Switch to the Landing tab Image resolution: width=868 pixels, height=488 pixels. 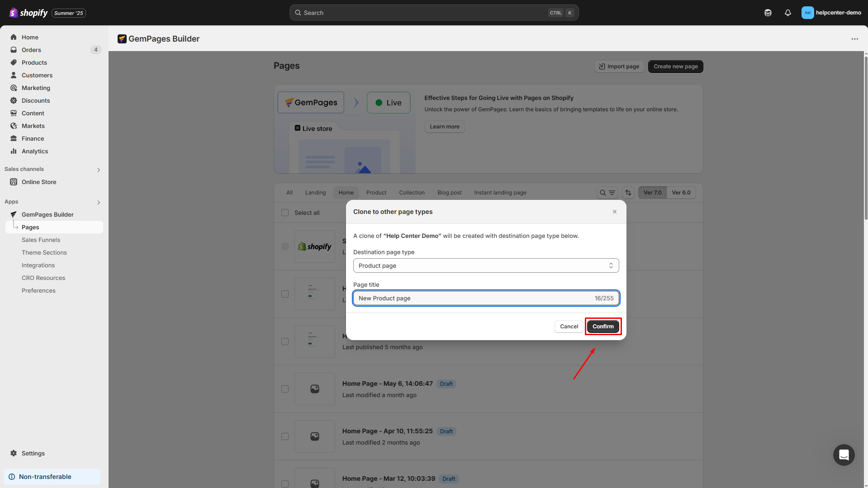pyautogui.click(x=315, y=193)
